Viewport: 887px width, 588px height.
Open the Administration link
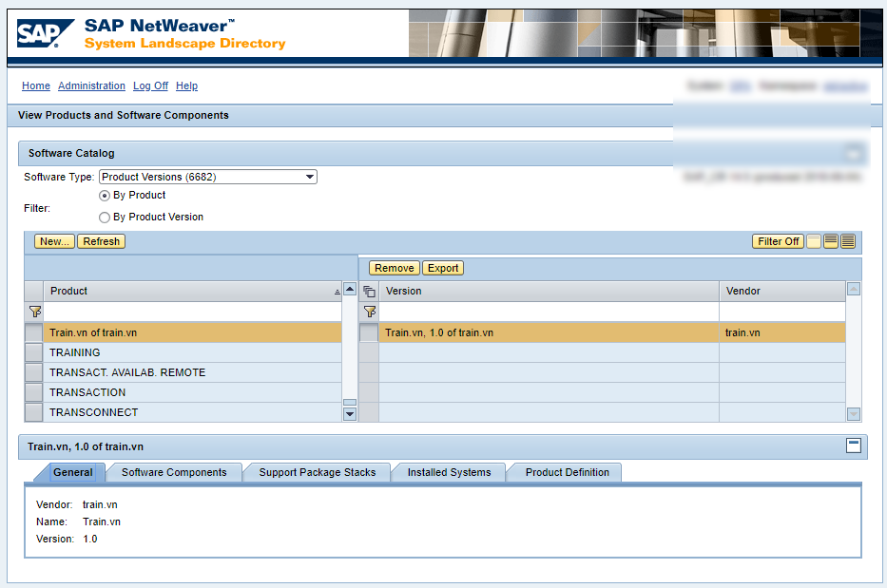(91, 85)
